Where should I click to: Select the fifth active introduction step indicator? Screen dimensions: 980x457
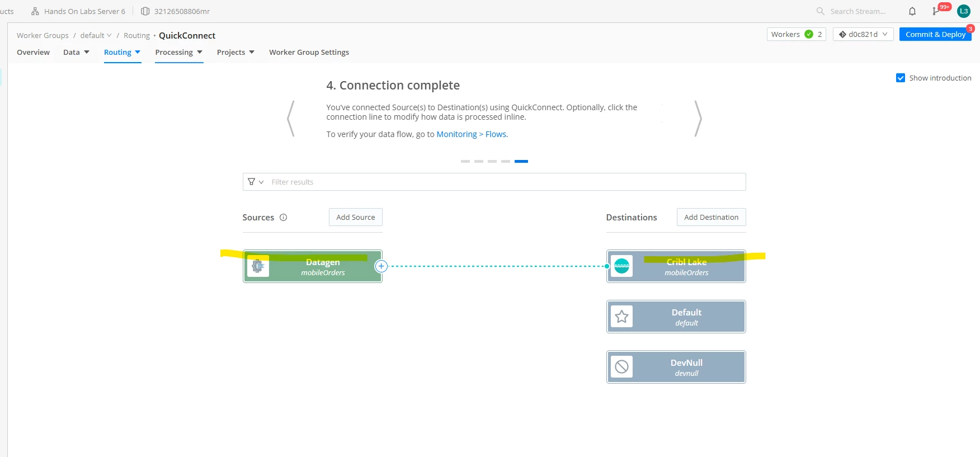coord(521,161)
